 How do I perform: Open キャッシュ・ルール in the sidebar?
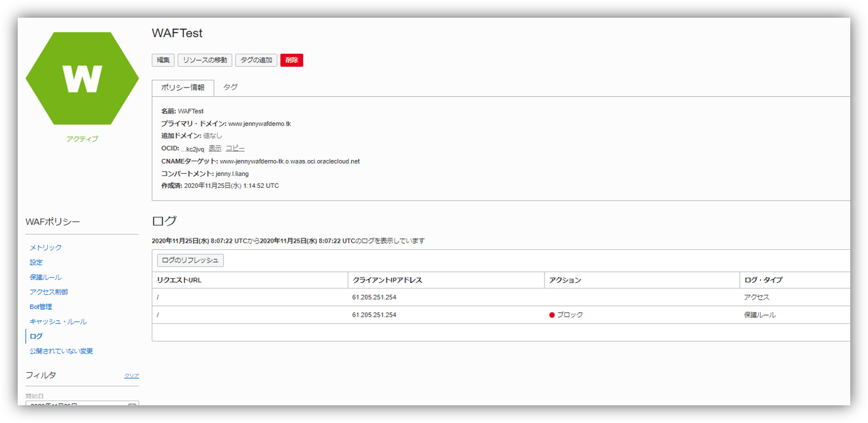click(58, 321)
